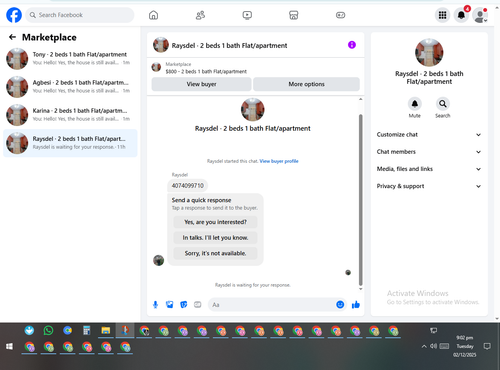Open the Windows notification center icon
The height and width of the screenshot is (370, 500).
click(x=487, y=346)
